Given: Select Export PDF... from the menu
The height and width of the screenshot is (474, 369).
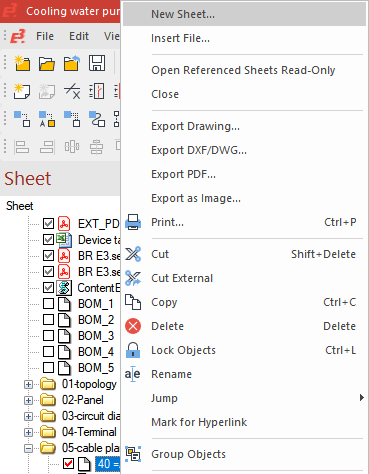Looking at the screenshot, I should (x=244, y=174).
